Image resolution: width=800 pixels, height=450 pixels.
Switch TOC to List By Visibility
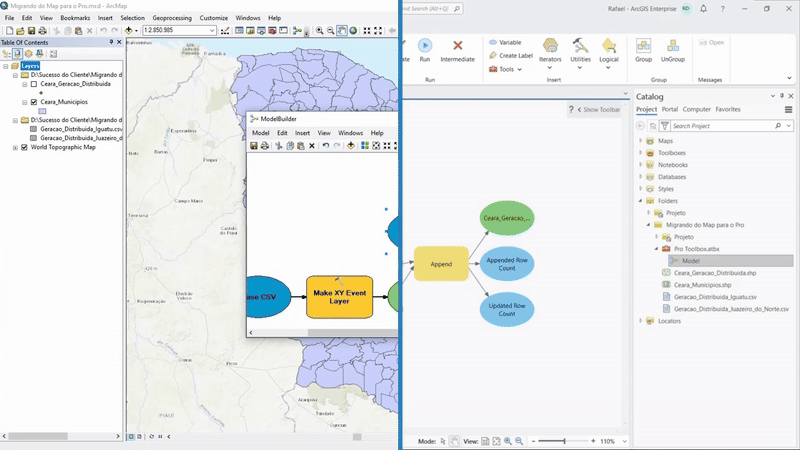[x=29, y=54]
